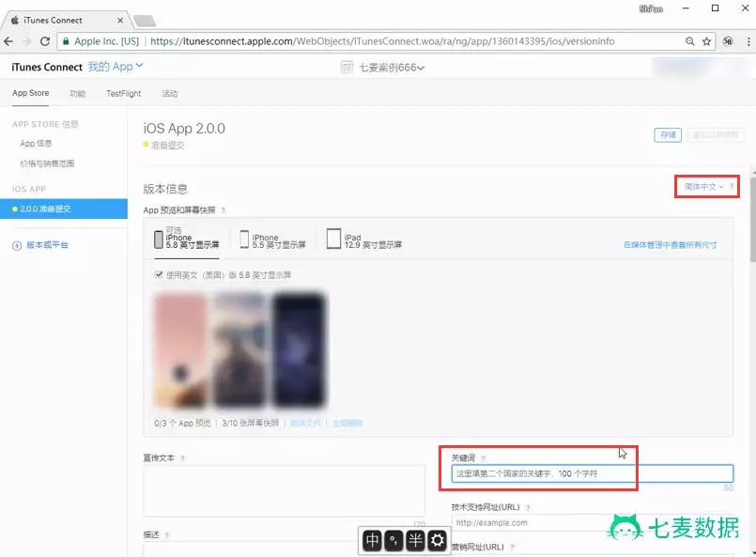The width and height of the screenshot is (756, 557).
Task: Click the plus icon beside 版本或平台
Action: [x=16, y=245]
